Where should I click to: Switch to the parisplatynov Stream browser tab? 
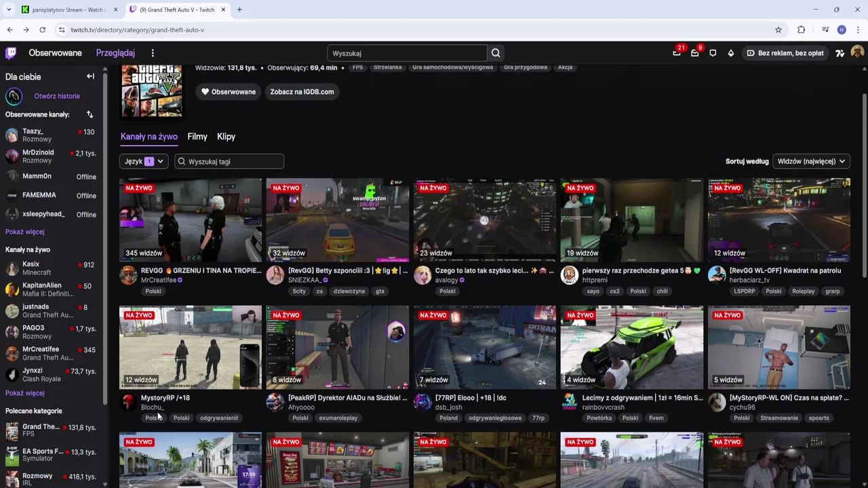pos(69,9)
